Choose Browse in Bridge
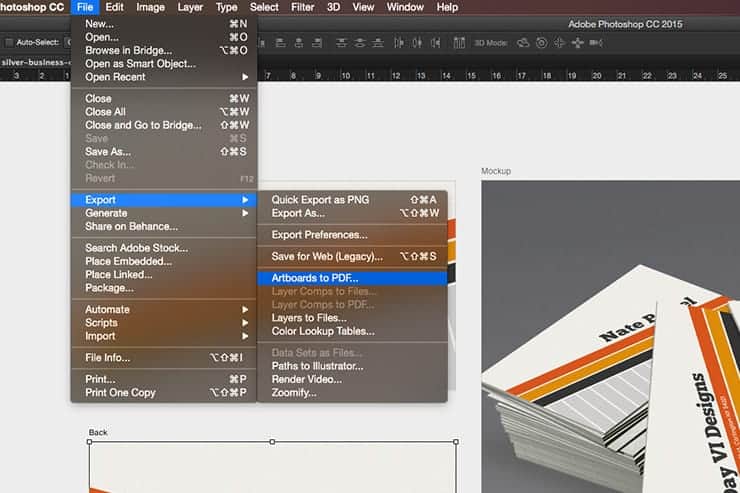This screenshot has height=493, width=740. tap(163, 50)
